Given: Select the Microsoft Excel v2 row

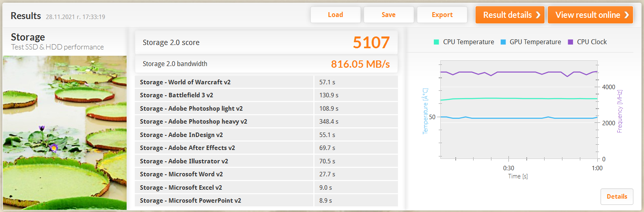Looking at the screenshot, I should click(266, 188).
